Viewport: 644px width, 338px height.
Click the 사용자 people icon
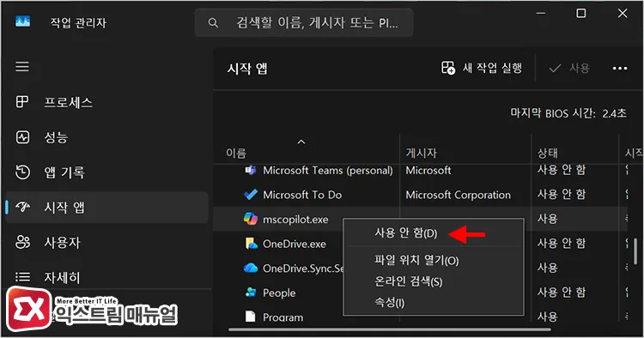point(22,243)
